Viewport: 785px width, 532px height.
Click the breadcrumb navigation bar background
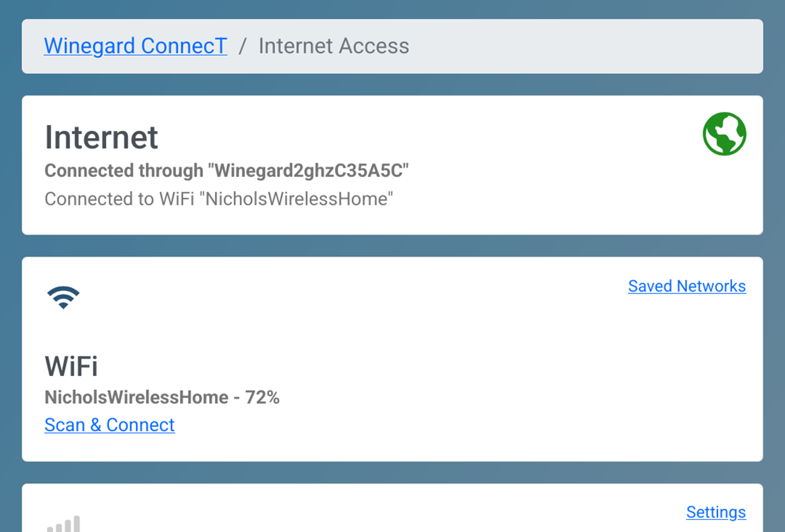[572, 46]
